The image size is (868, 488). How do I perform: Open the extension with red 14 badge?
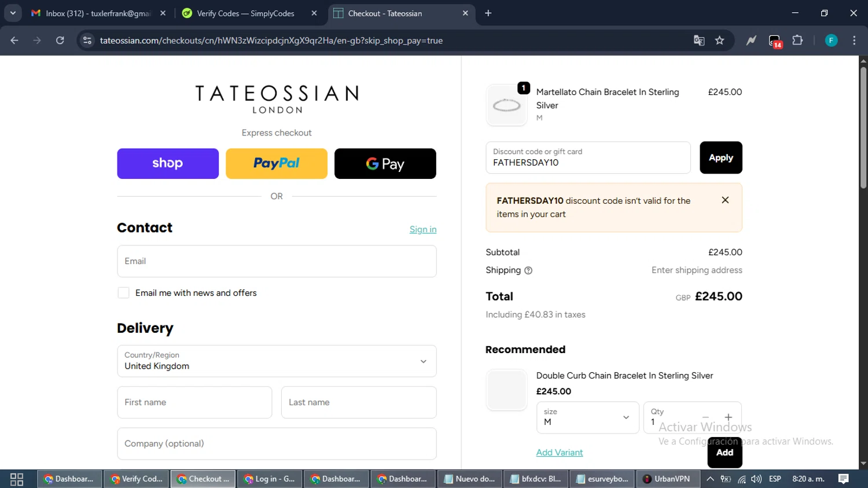click(x=775, y=41)
